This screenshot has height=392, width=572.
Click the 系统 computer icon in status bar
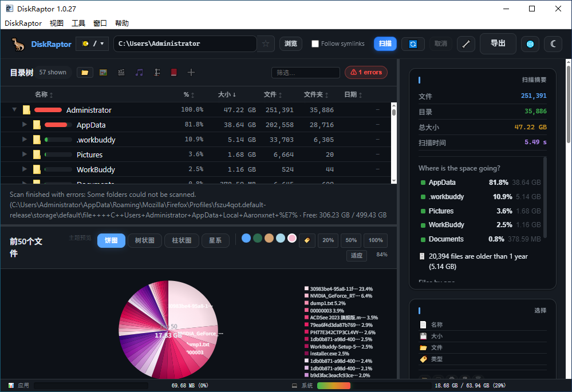coord(294,386)
